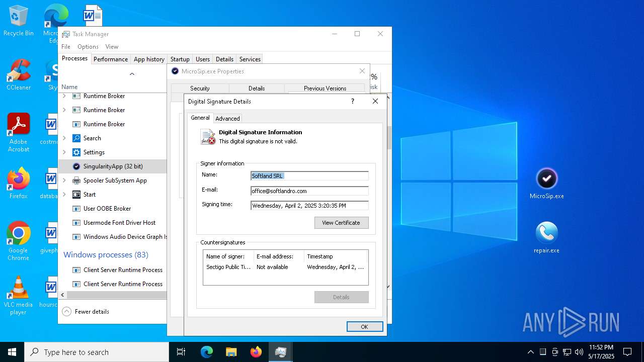This screenshot has height=362, width=644.
Task: Select the Usermode Font Driver Host process
Action: (113, 223)
